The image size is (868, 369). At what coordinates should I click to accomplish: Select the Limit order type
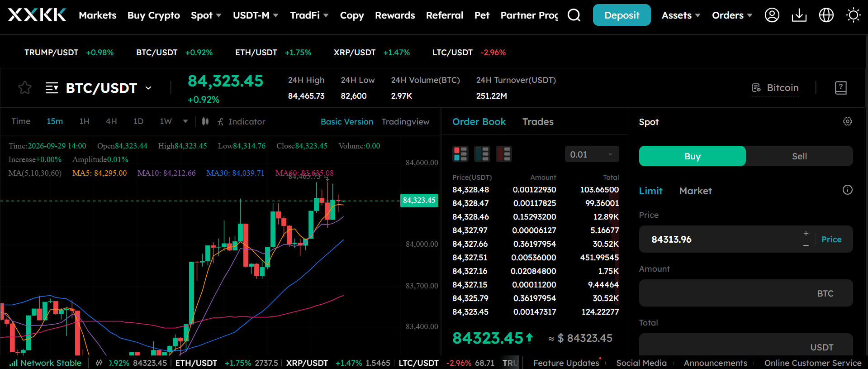coord(651,191)
